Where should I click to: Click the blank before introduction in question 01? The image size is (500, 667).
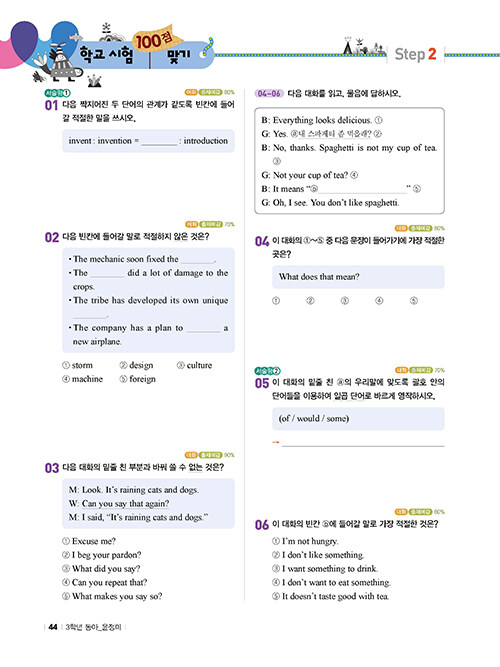pos(159,142)
